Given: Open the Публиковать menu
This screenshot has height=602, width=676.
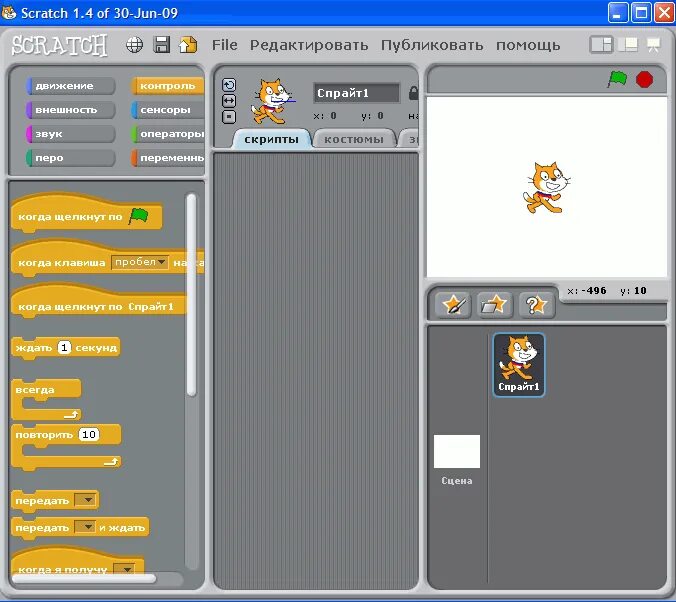Looking at the screenshot, I should pos(432,45).
